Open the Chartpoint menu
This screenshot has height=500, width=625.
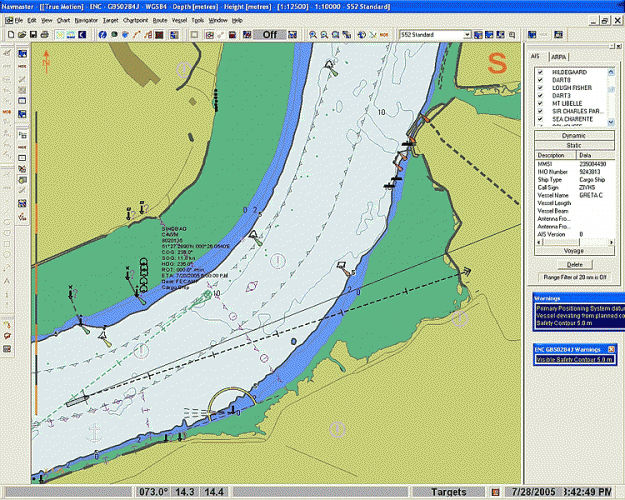[x=137, y=20]
